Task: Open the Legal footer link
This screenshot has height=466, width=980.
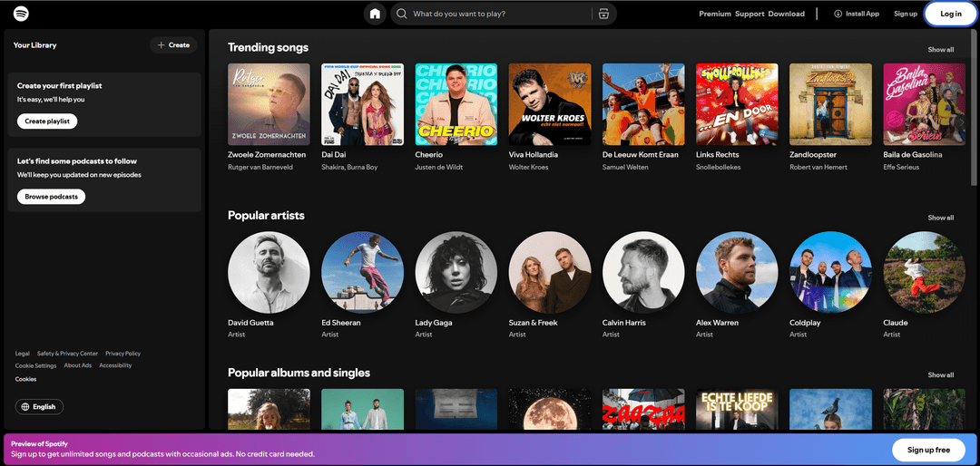Action: coord(23,354)
